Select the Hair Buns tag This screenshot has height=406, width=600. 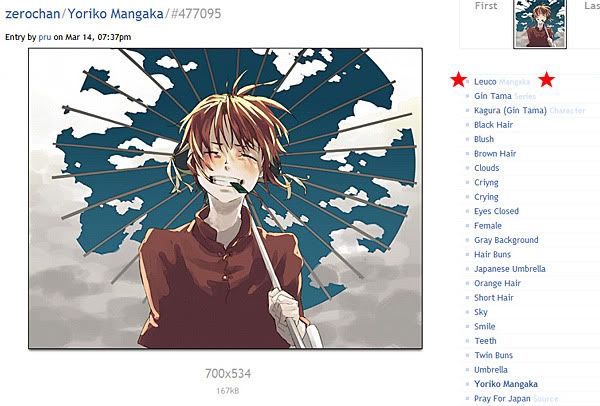coord(492,254)
